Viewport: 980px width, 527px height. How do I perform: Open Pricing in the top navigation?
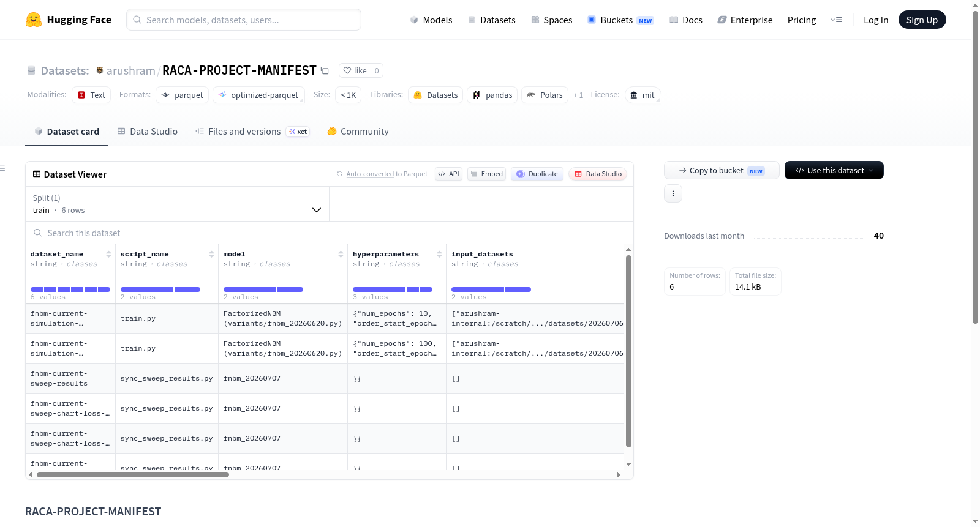pyautogui.click(x=802, y=20)
